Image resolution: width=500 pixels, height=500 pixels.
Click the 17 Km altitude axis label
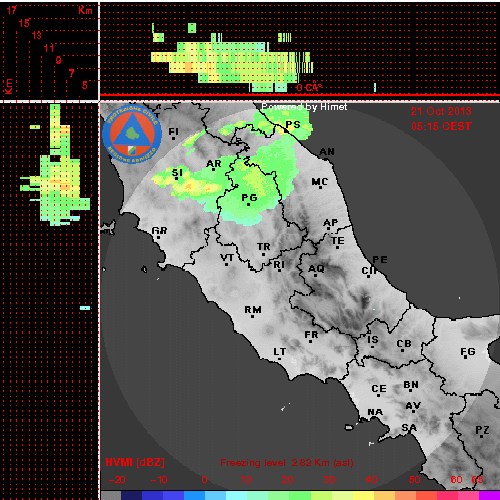12,10
